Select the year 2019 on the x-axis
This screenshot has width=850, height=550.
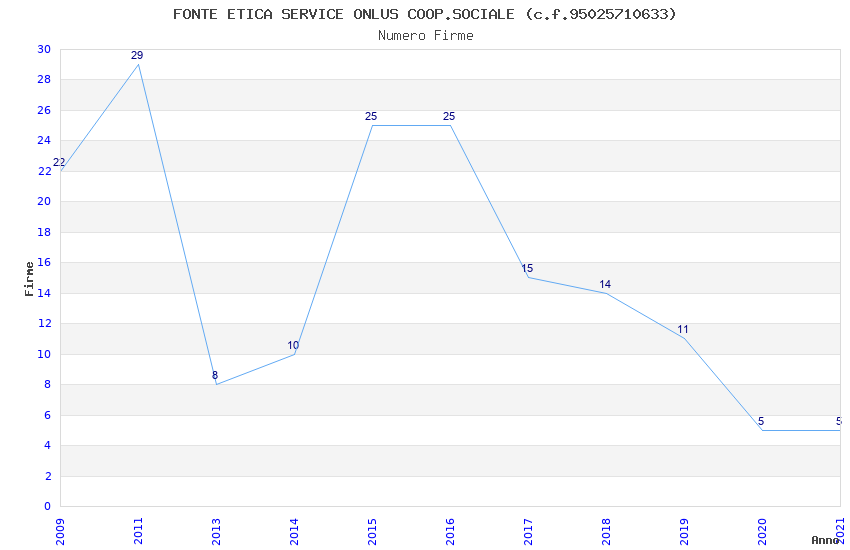[685, 532]
